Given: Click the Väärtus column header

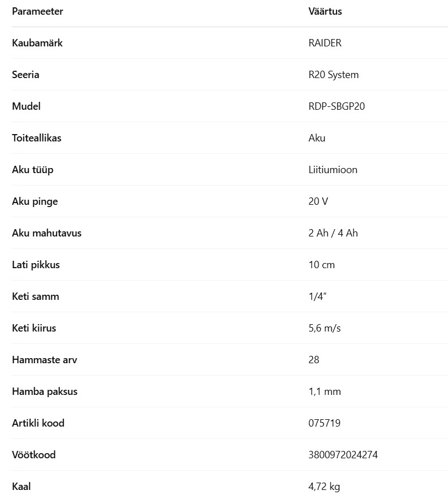Looking at the screenshot, I should [325, 11].
